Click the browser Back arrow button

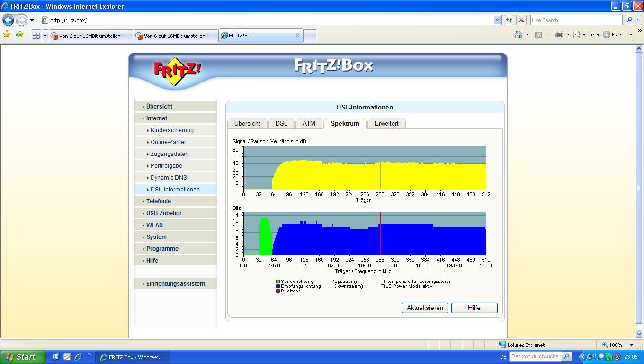(x=8, y=20)
